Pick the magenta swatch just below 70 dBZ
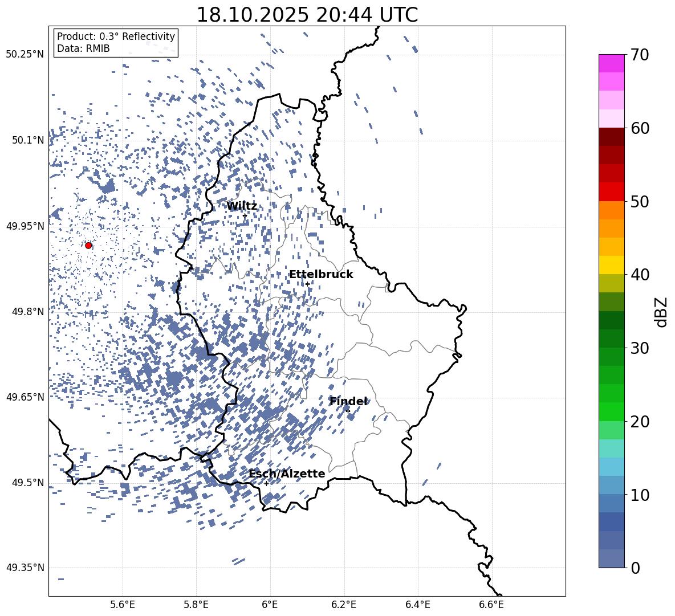The image size is (675, 616). coord(611,63)
